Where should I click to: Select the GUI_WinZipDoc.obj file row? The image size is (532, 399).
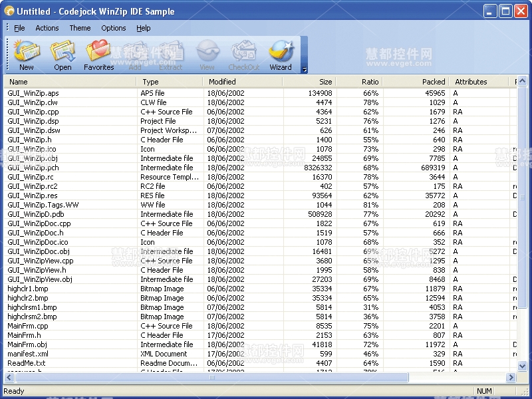coord(261,251)
